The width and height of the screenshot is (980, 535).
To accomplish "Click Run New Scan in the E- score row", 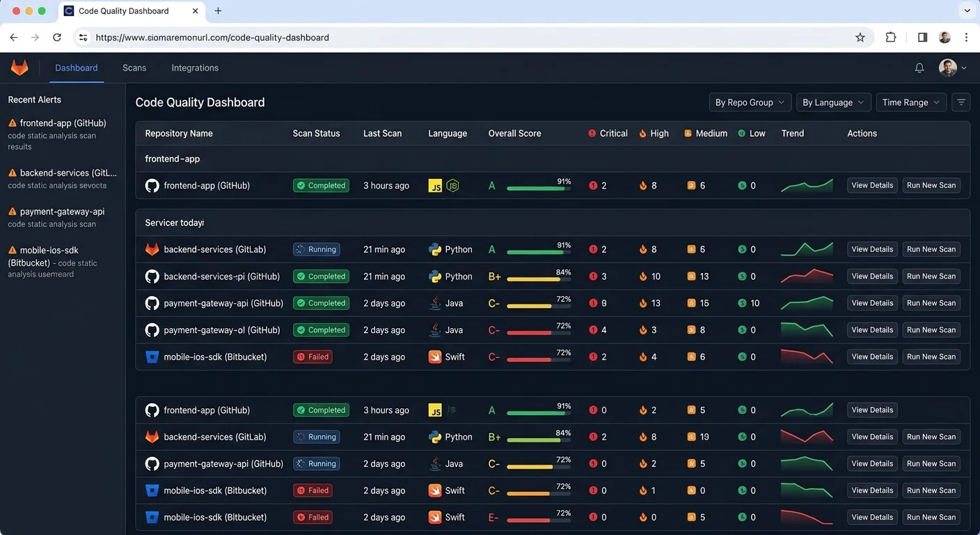I will click(931, 518).
